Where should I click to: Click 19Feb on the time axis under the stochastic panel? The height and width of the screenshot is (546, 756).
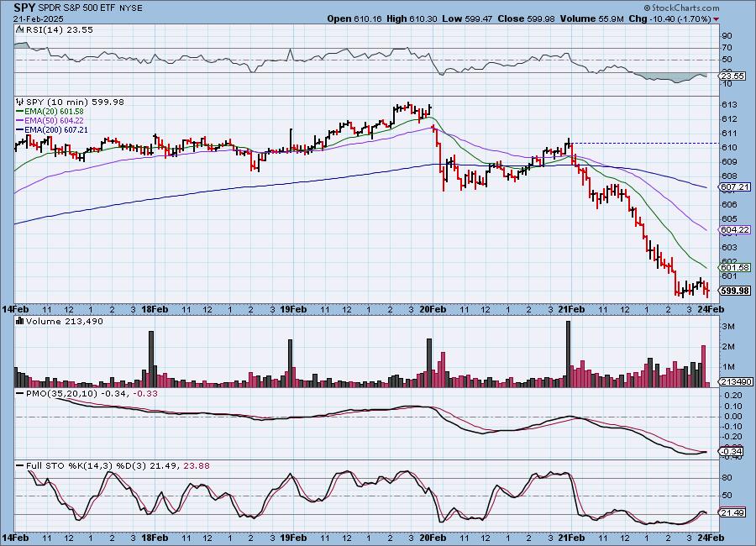(x=294, y=538)
